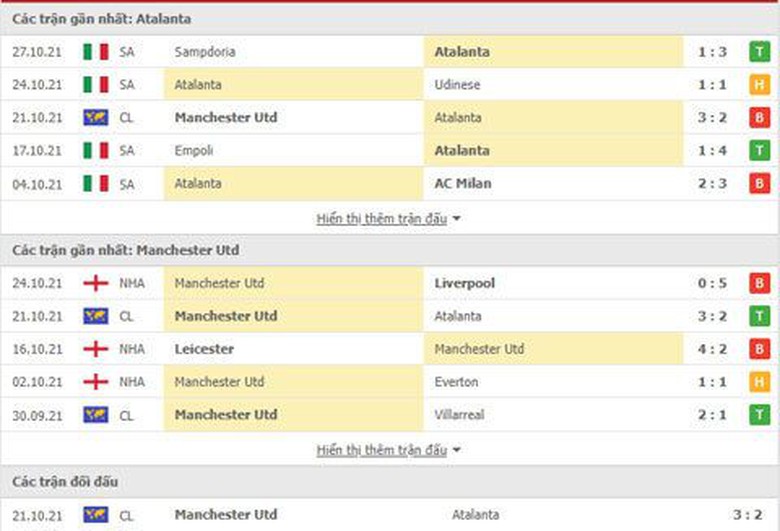Select the Leicester team name
The image size is (780, 531).
pos(204,350)
